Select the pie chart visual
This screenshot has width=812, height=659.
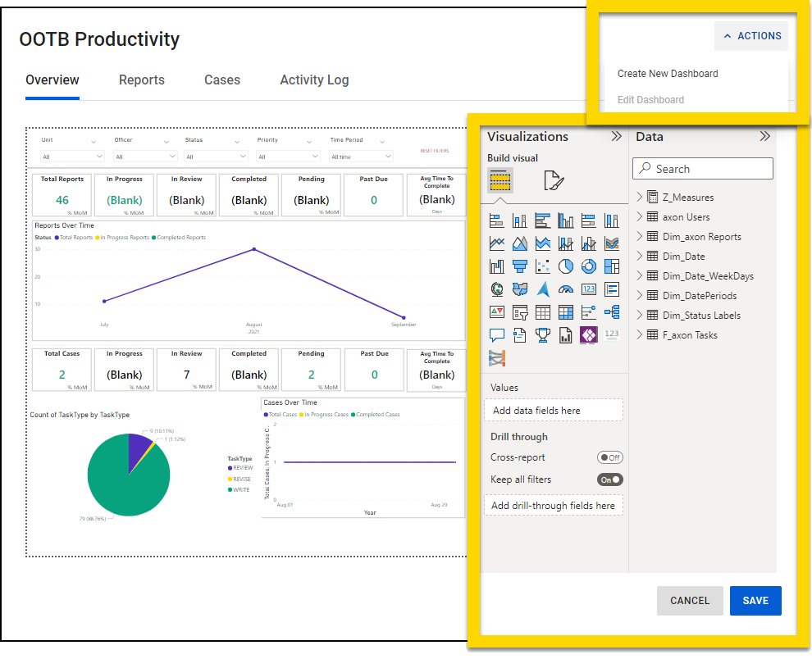pyautogui.click(x=565, y=266)
